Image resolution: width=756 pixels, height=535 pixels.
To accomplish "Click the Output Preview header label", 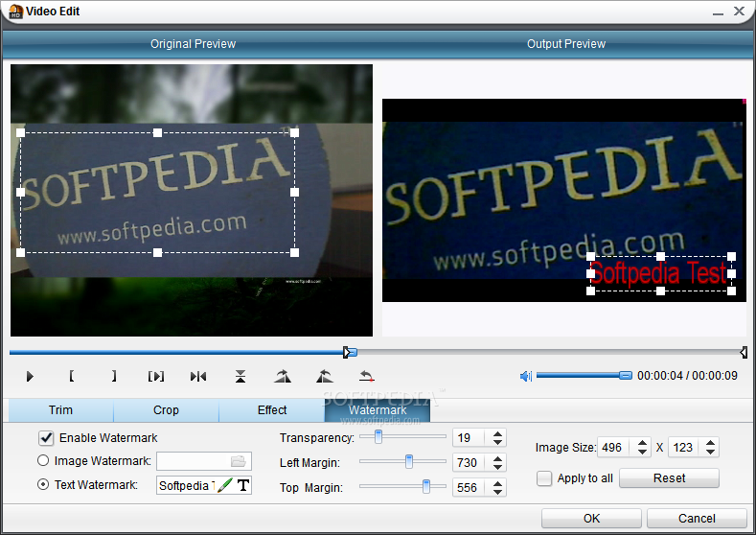I will [566, 44].
